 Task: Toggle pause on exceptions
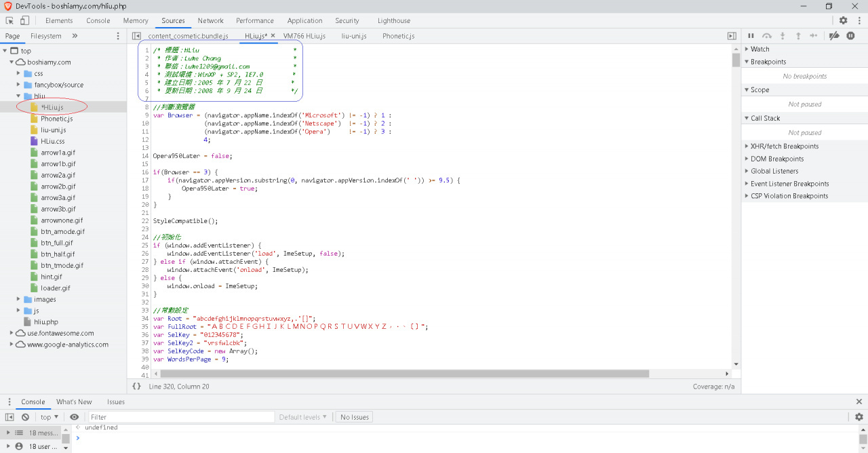click(x=850, y=36)
